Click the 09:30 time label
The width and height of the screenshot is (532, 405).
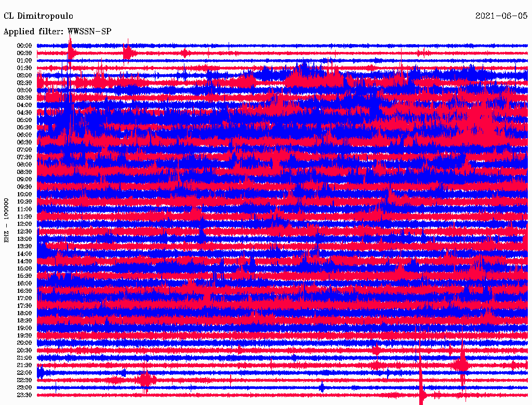[24, 187]
